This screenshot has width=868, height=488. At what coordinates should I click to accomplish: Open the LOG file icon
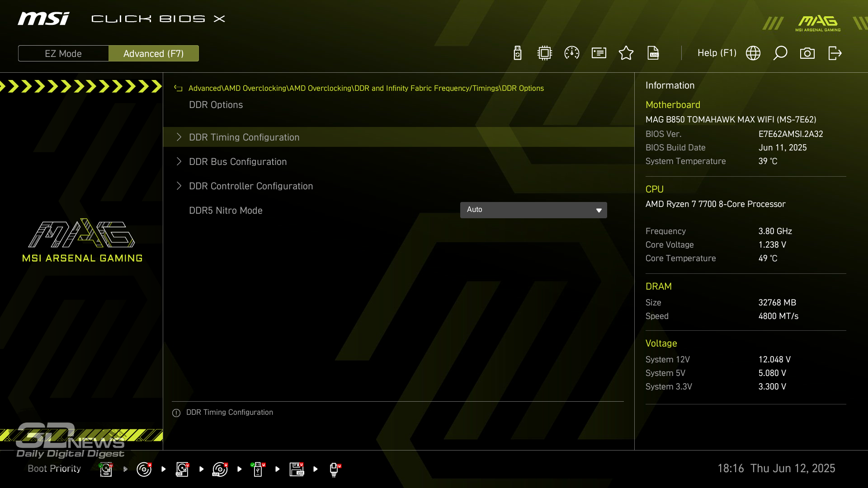(x=653, y=53)
